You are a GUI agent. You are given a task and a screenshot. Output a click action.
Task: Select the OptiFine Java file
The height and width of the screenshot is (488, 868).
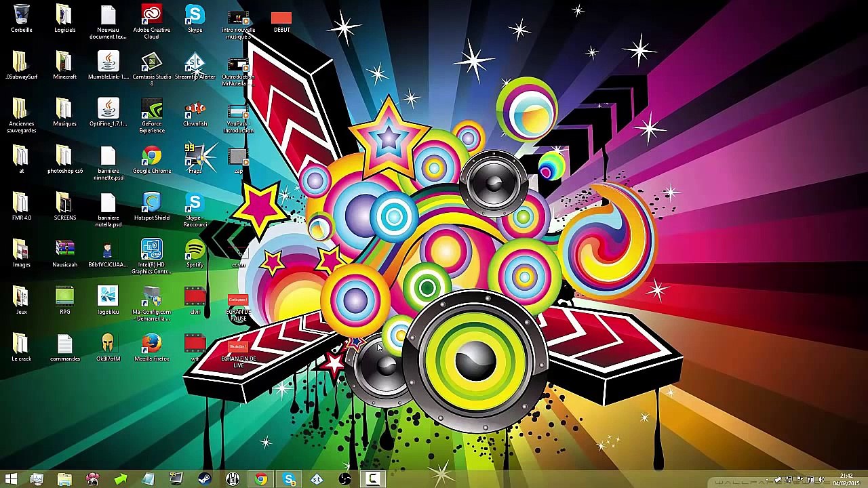click(108, 113)
